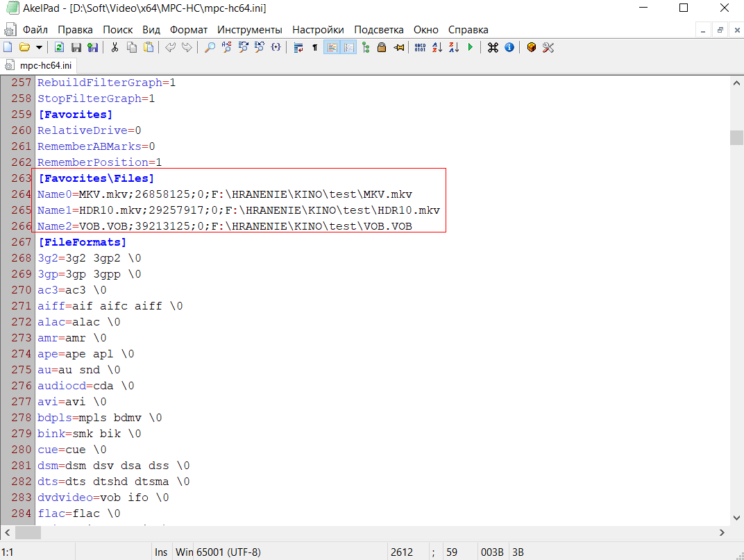Expand the recent files dropdown arrow
This screenshot has width=744, height=560.
(39, 47)
